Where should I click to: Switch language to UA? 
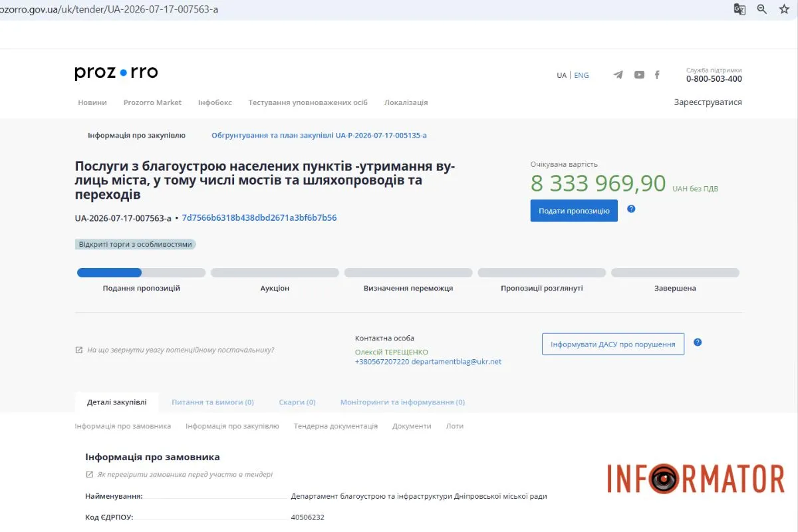coord(562,75)
